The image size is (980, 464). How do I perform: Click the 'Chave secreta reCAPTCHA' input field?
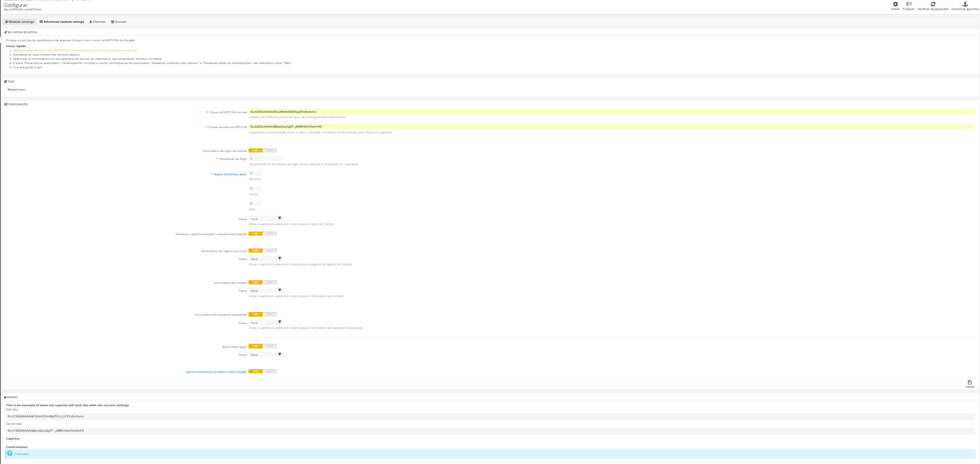click(x=612, y=127)
